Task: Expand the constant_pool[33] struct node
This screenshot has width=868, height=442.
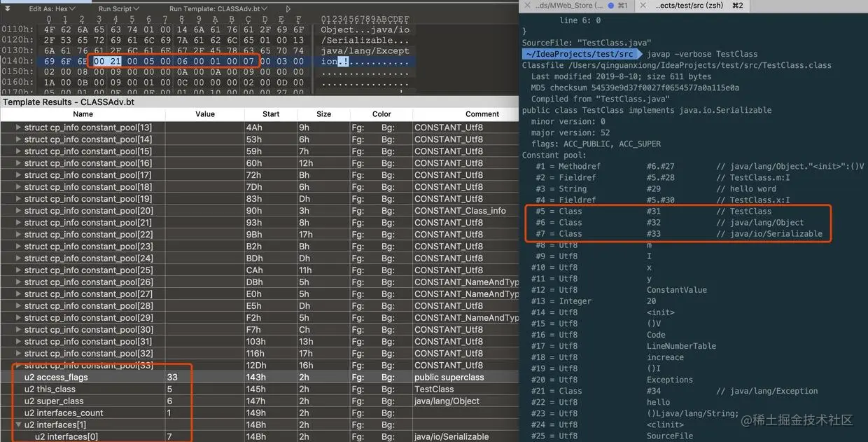Action: (x=19, y=366)
